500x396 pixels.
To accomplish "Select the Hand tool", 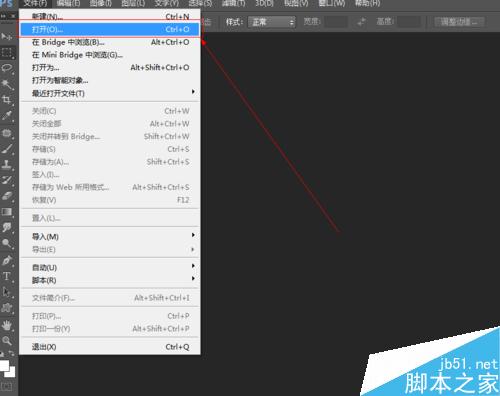I will pos(6,325).
